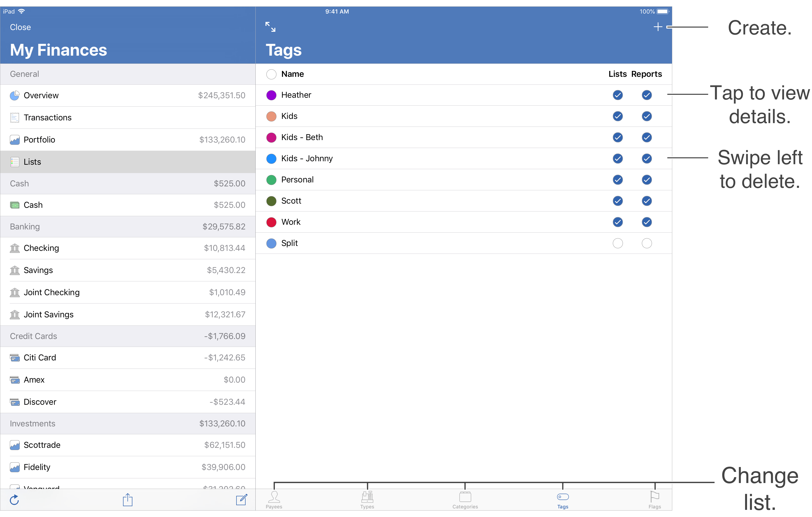
Task: Tap the Close button
Action: pyautogui.click(x=21, y=27)
